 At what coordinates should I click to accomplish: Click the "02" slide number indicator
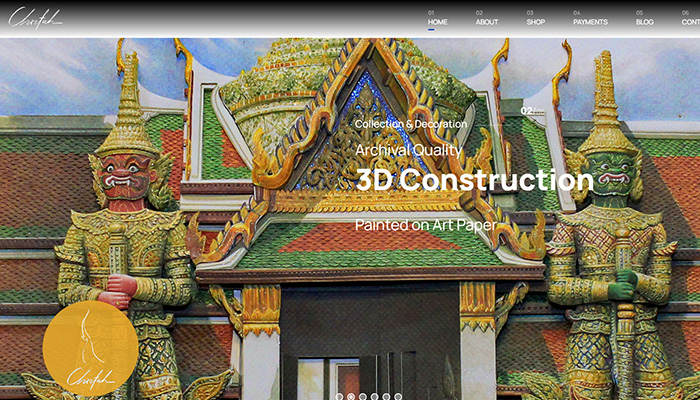point(528,110)
